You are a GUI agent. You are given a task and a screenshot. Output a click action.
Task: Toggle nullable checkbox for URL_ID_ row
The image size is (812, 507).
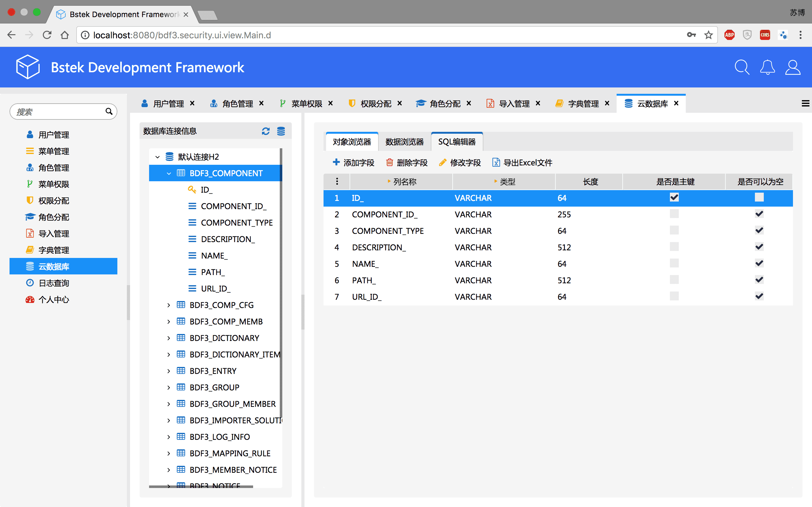pyautogui.click(x=759, y=296)
